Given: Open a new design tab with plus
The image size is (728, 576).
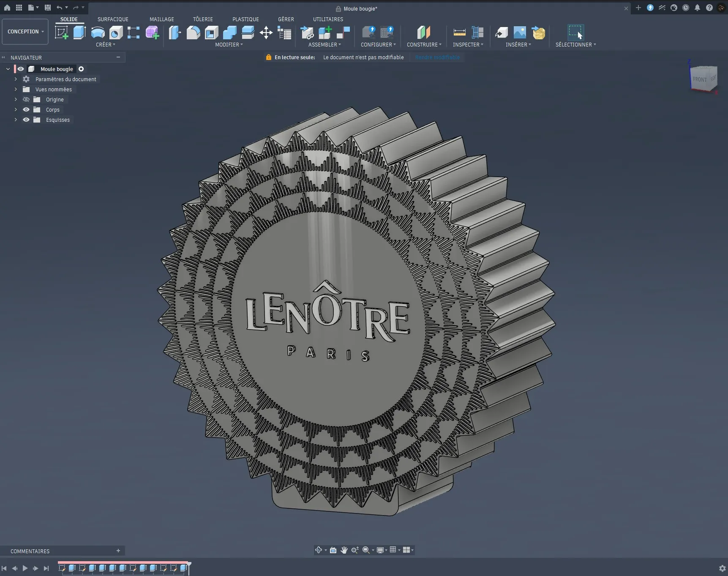Looking at the screenshot, I should tap(638, 8).
